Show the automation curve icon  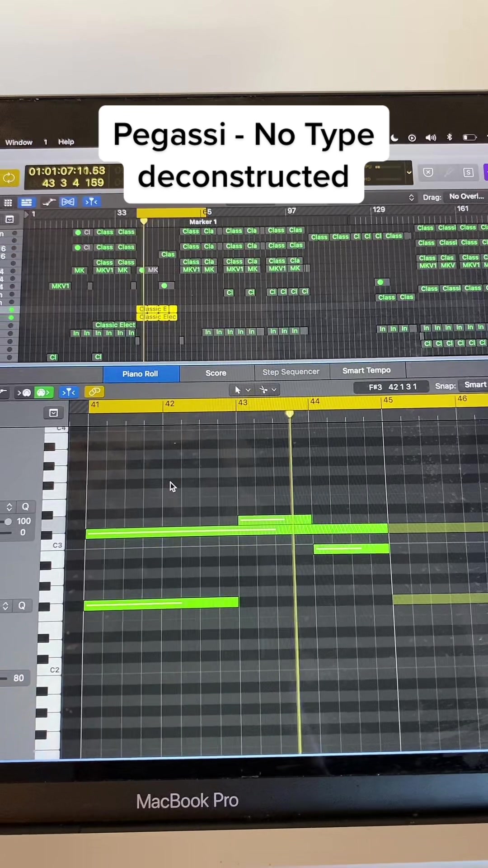48,202
